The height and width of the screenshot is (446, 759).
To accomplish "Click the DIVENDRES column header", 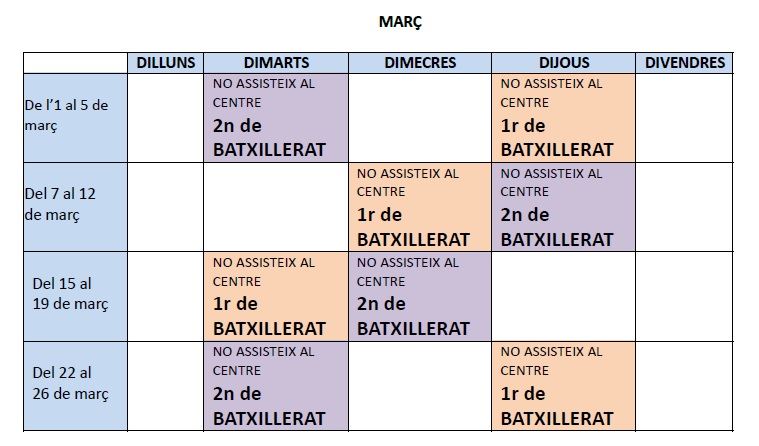I will (x=685, y=62).
